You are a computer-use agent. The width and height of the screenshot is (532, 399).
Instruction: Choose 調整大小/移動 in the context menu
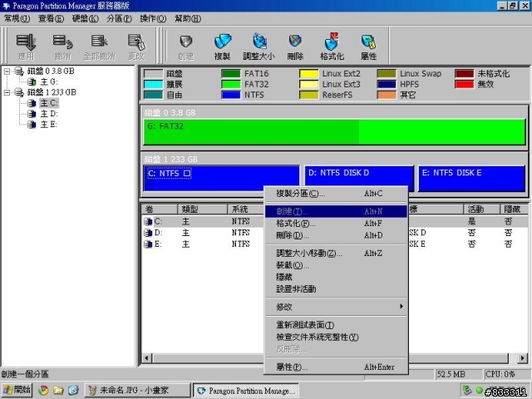pos(336,253)
